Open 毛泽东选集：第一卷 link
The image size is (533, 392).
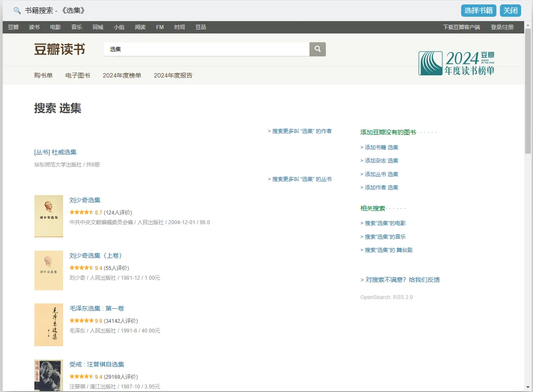[96, 308]
